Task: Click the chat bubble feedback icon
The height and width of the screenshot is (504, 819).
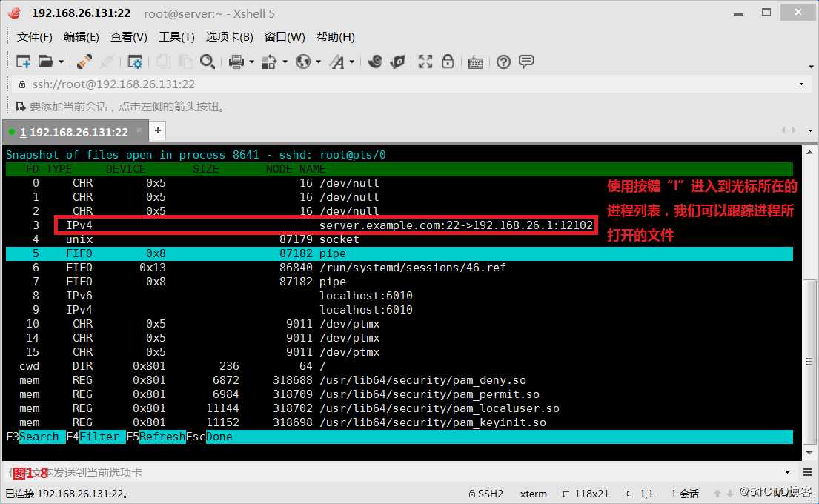Action: click(x=526, y=62)
